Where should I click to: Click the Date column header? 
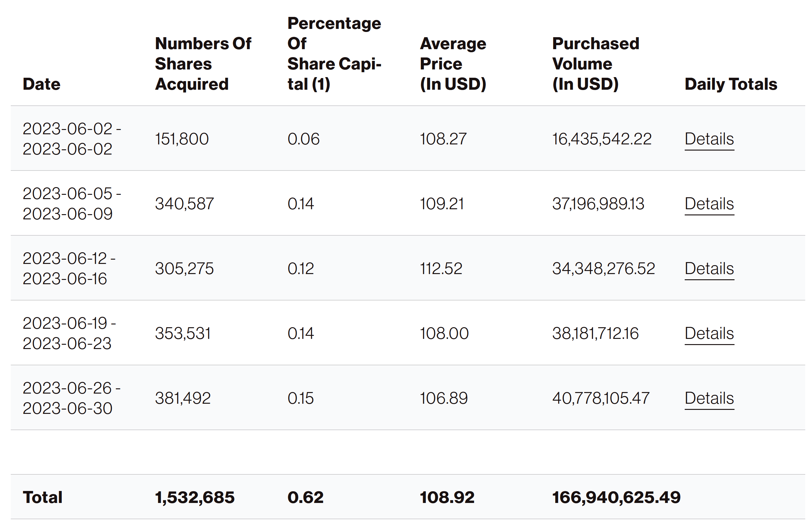(x=42, y=84)
